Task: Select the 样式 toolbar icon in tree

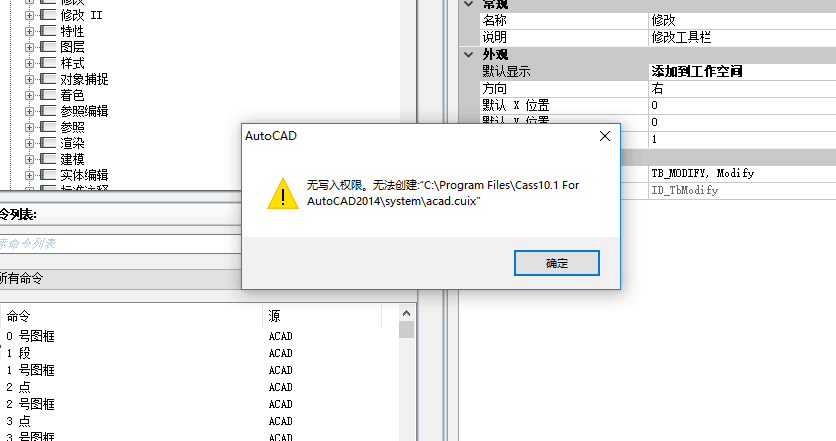Action: [48, 63]
